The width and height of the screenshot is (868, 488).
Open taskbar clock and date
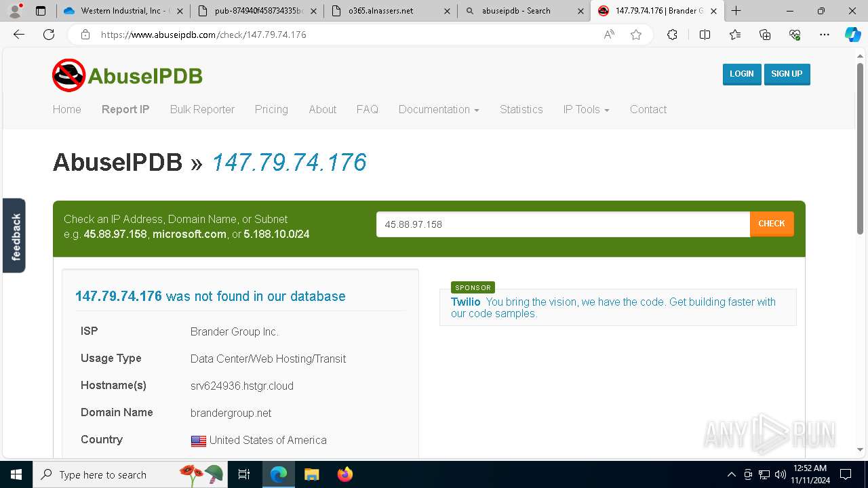810,474
